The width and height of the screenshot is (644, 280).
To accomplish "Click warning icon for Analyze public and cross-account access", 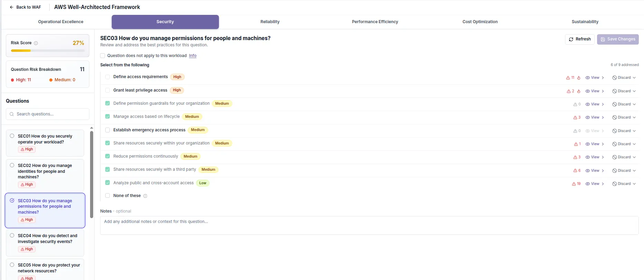I will 574,184.
